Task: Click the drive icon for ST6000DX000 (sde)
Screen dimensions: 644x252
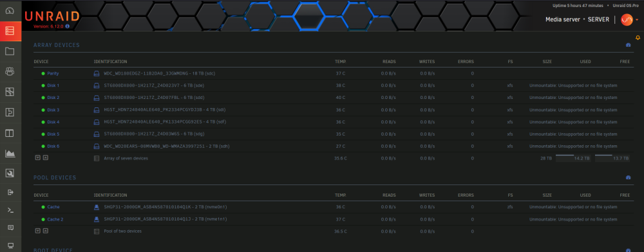Action: pos(97,85)
